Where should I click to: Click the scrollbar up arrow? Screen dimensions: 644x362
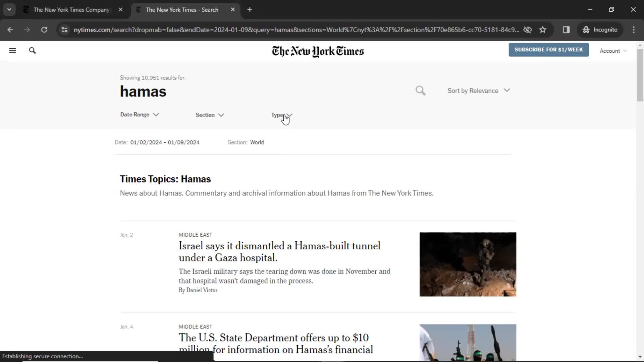click(x=640, y=45)
